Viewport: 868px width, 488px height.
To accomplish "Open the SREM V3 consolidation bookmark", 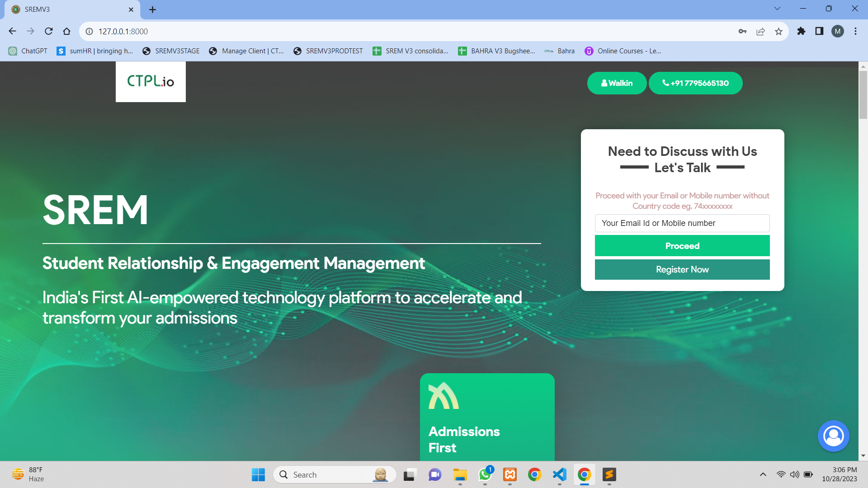I will [x=410, y=51].
